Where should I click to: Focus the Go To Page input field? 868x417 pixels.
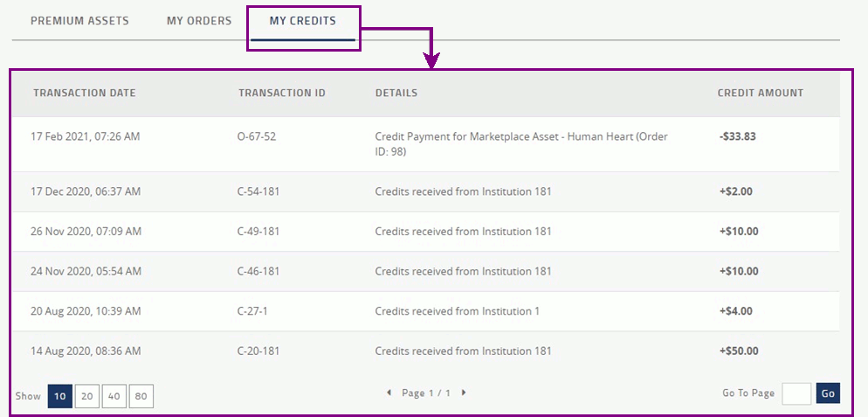796,393
